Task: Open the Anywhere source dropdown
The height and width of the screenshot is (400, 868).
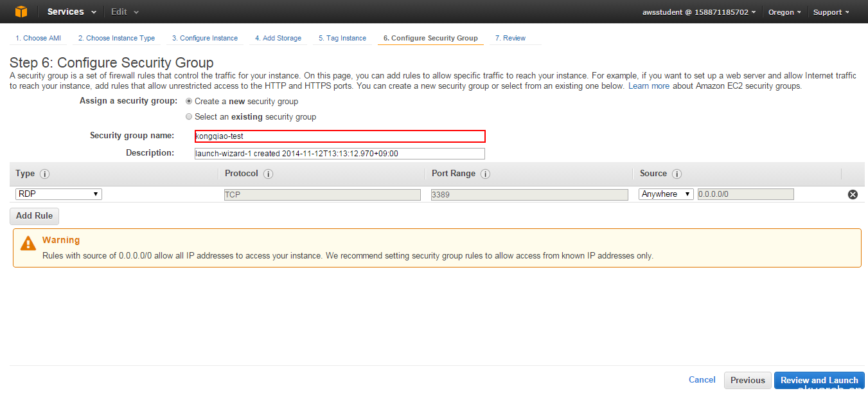Action: pyautogui.click(x=666, y=194)
